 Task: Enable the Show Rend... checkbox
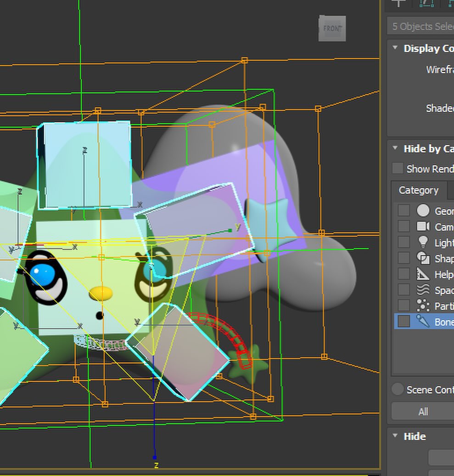(398, 168)
